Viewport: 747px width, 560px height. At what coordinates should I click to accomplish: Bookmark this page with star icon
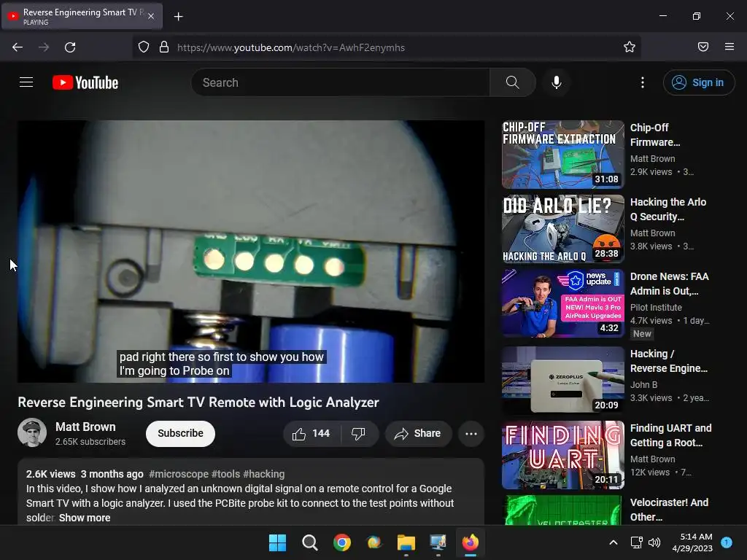pos(630,47)
